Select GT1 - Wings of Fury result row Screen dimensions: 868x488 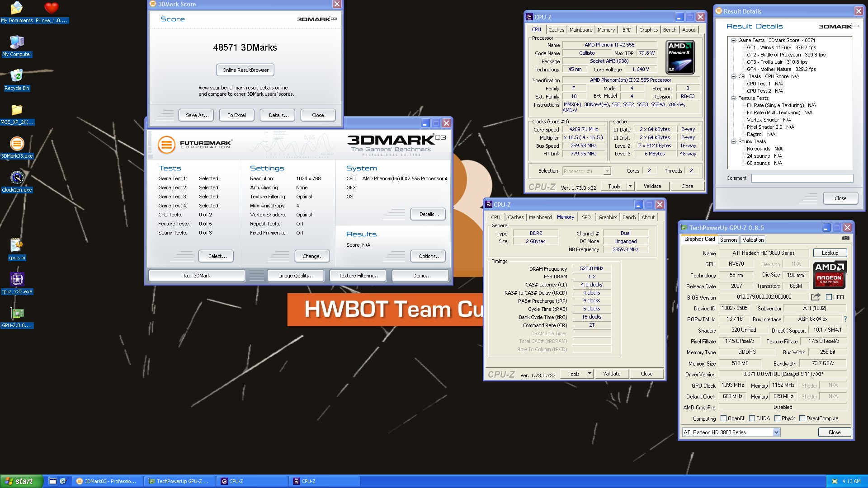781,47
